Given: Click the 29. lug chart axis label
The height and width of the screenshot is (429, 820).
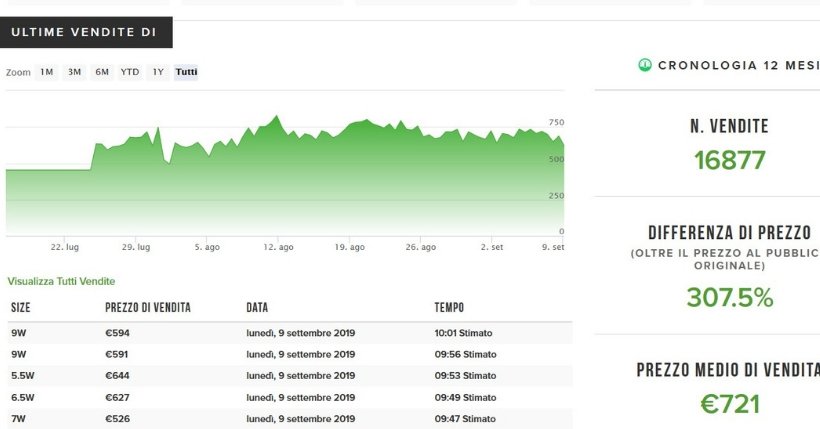Looking at the screenshot, I should [136, 247].
